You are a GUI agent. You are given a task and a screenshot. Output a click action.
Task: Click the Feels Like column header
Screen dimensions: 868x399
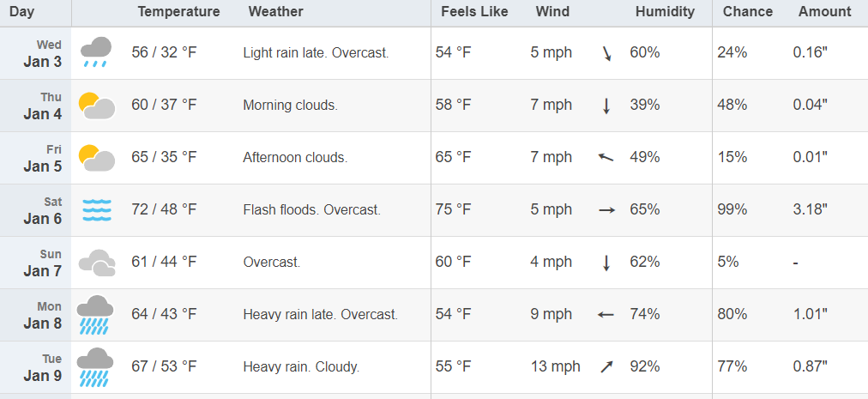pos(474,12)
